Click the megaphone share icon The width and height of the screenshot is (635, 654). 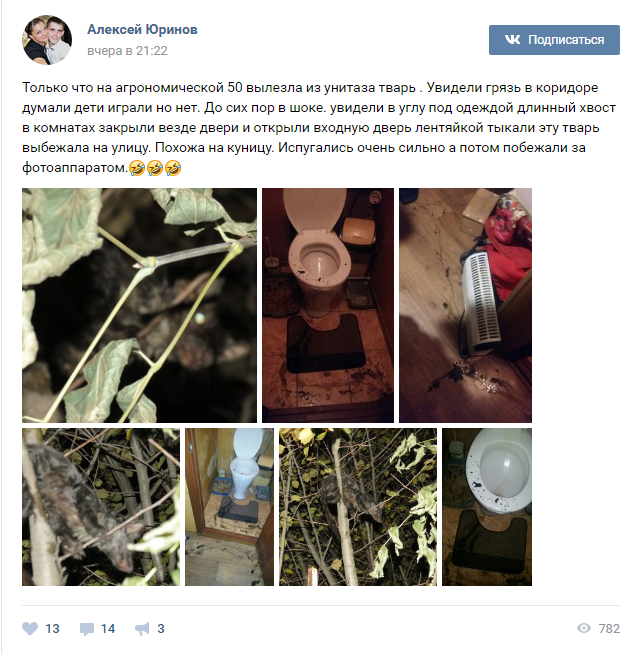142,629
